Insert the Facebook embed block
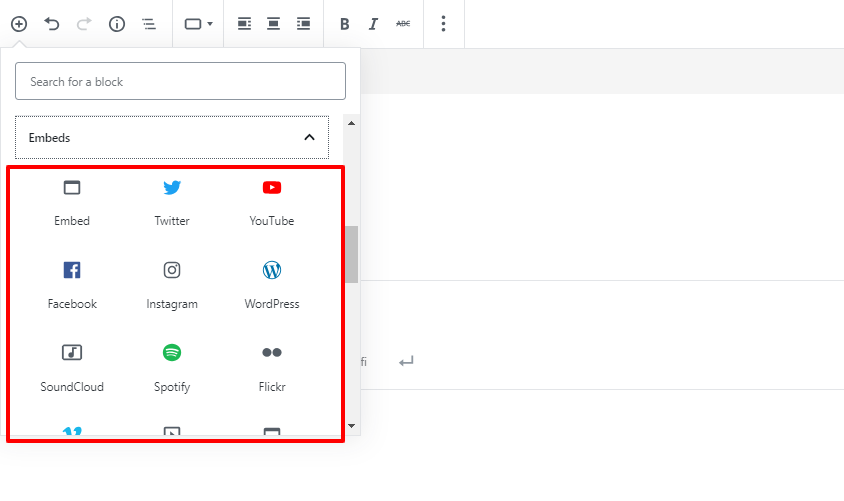This screenshot has width=844, height=501. point(72,286)
